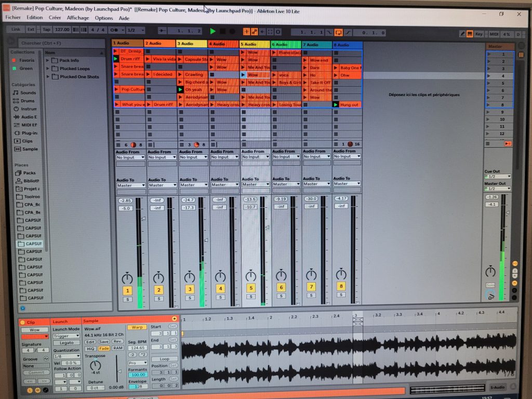Screen dimensions: 532x399
Task: Click the transport Stop button
Action: (x=222, y=31)
